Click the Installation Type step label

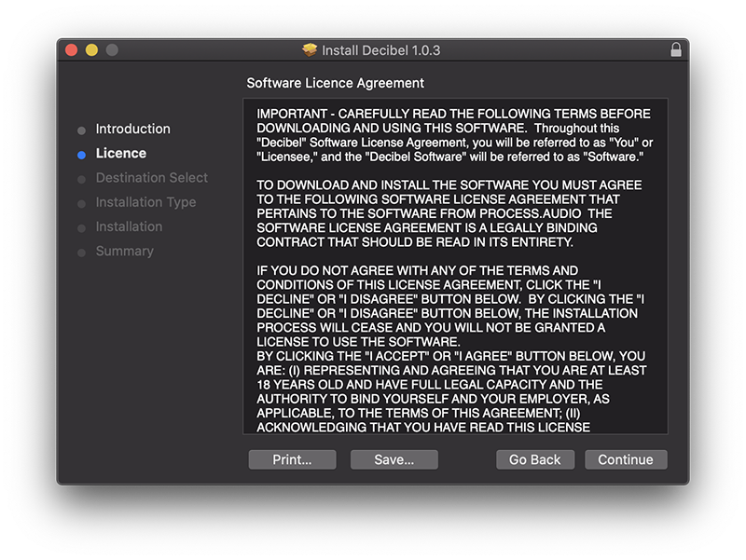pyautogui.click(x=145, y=202)
